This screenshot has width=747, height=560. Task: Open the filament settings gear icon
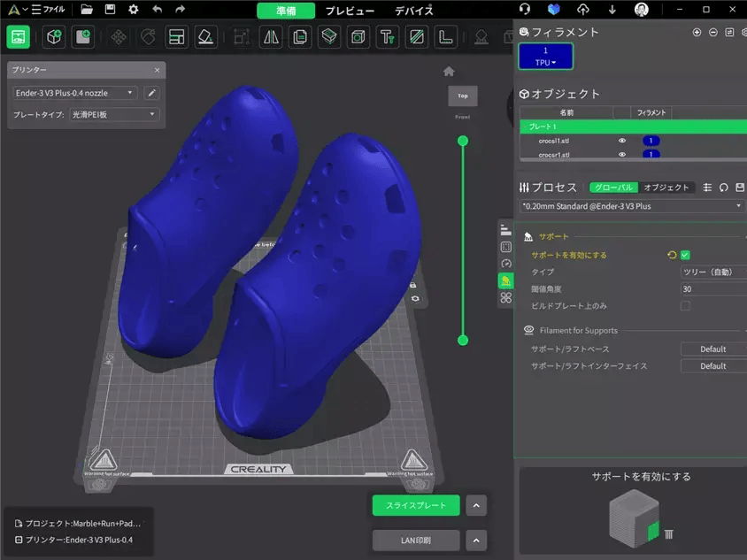[743, 33]
